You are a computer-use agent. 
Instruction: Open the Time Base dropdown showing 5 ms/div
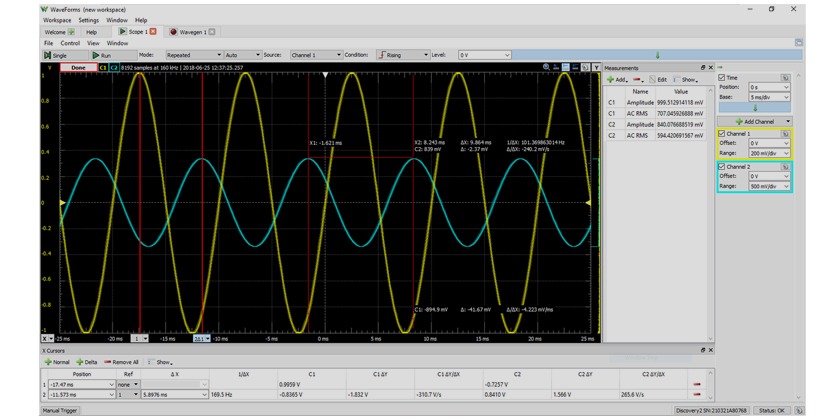click(x=769, y=97)
